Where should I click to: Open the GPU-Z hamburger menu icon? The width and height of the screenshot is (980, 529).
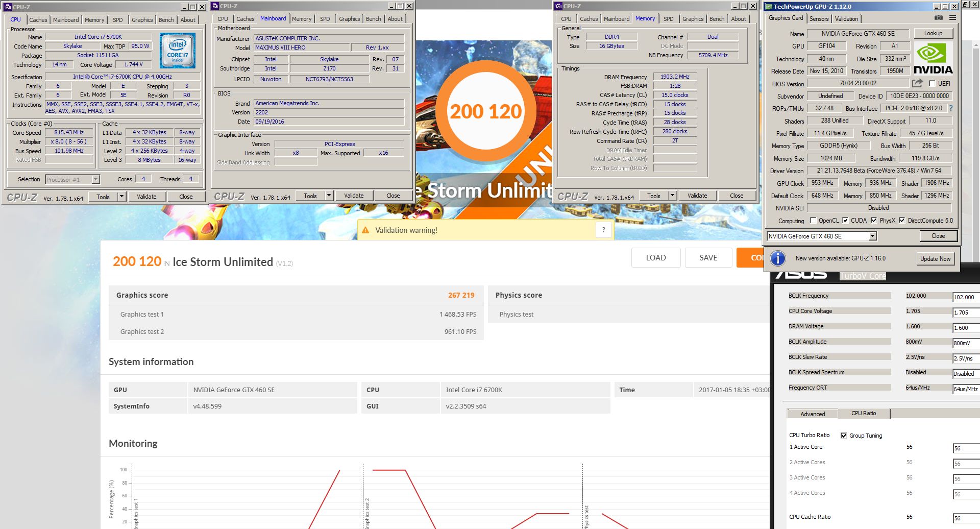coord(952,18)
